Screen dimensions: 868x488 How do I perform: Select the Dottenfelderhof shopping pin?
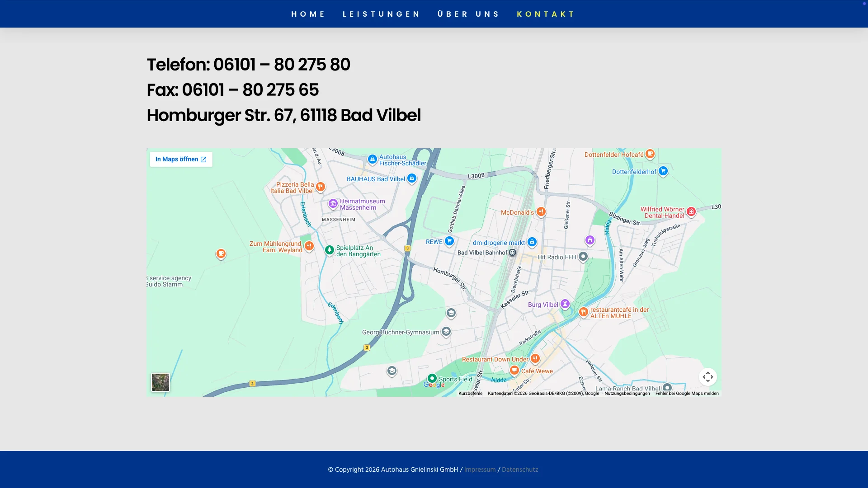(663, 172)
